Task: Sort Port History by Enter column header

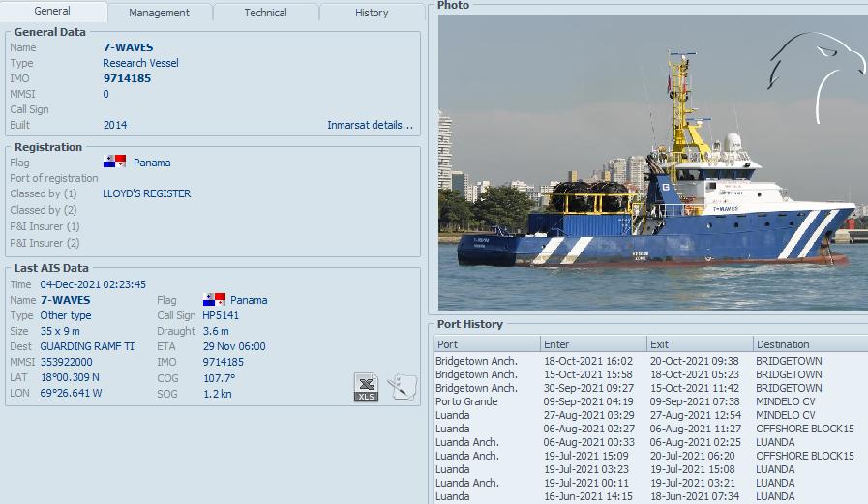Action: [x=593, y=344]
